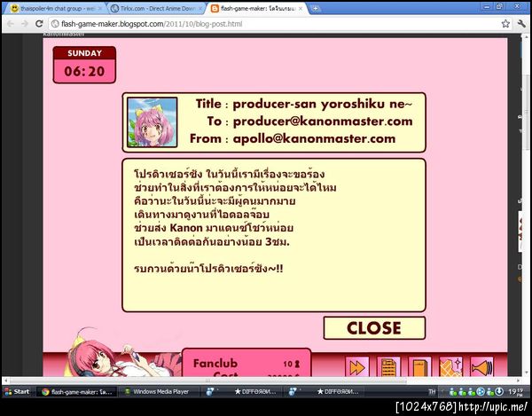Switch to thaispoiler4m chat group tab
532x416 pixels.
click(54, 9)
